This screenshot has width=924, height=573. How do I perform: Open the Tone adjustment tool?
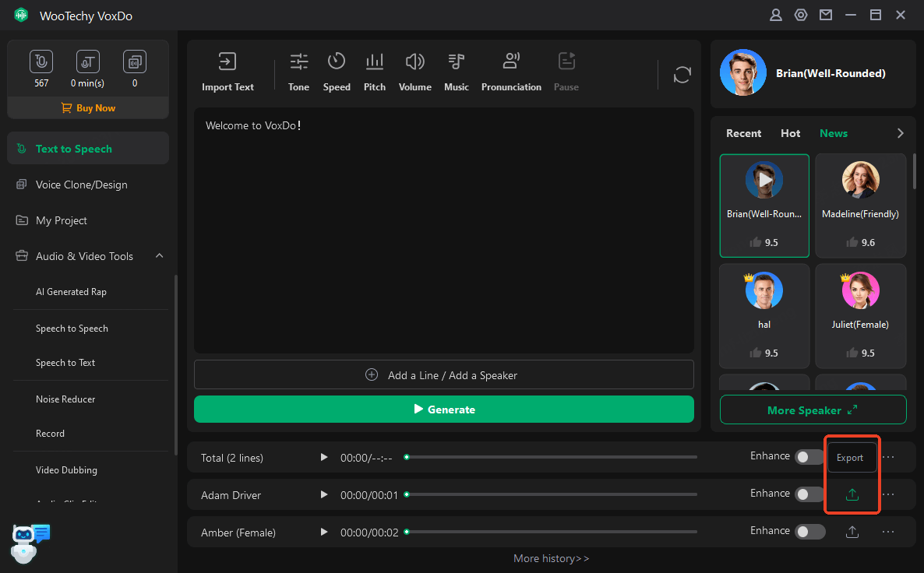(x=298, y=72)
